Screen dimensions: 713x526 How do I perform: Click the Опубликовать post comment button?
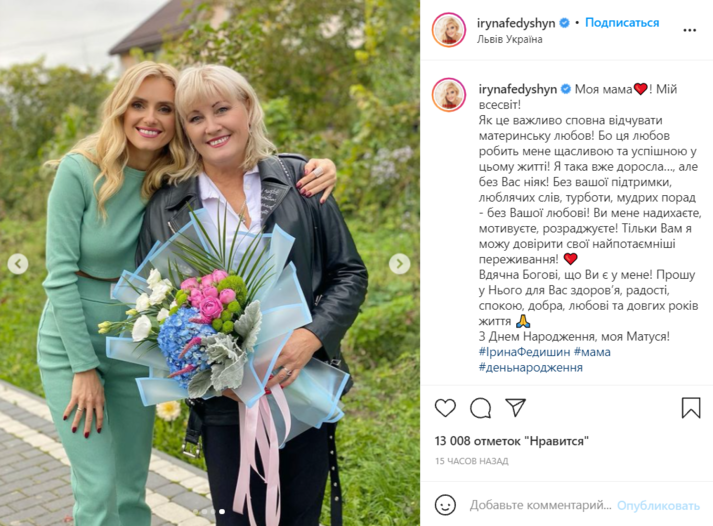(658, 506)
